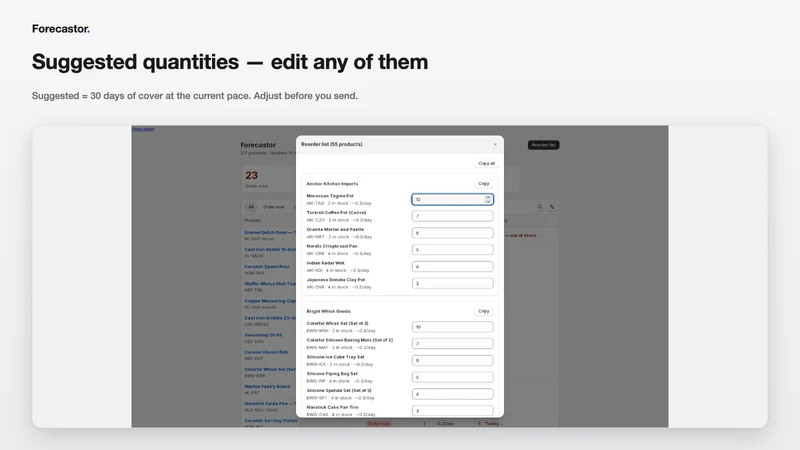800x450 pixels.
Task: Click the Reorder list (55 products) title
Action: 332,144
